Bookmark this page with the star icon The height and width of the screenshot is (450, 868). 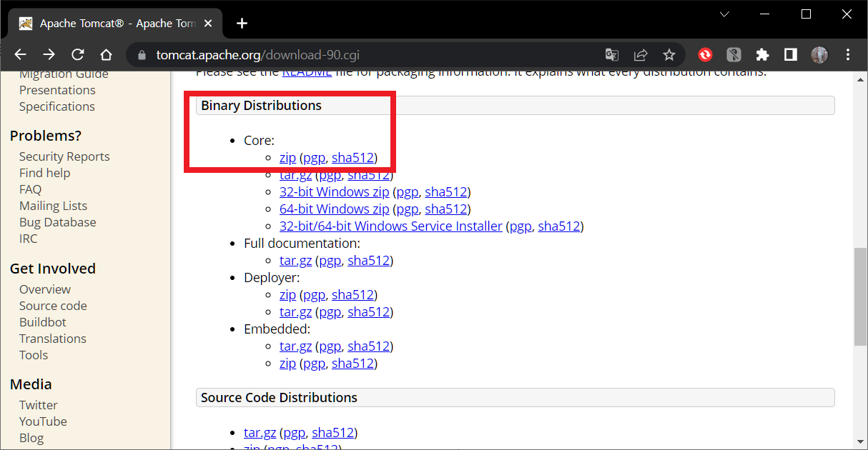coord(669,54)
